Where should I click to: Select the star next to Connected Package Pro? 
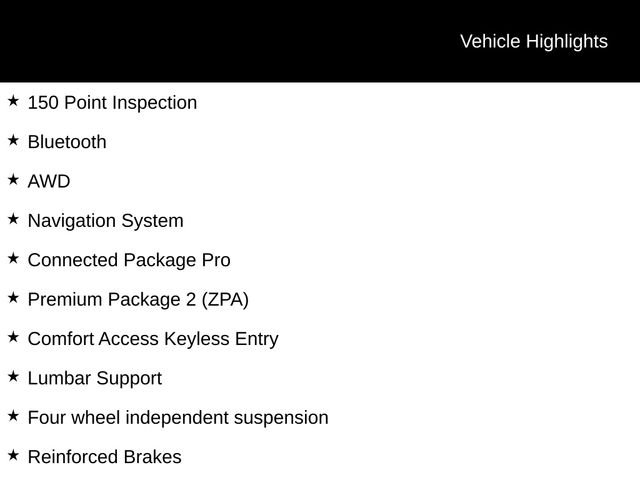coord(13,259)
